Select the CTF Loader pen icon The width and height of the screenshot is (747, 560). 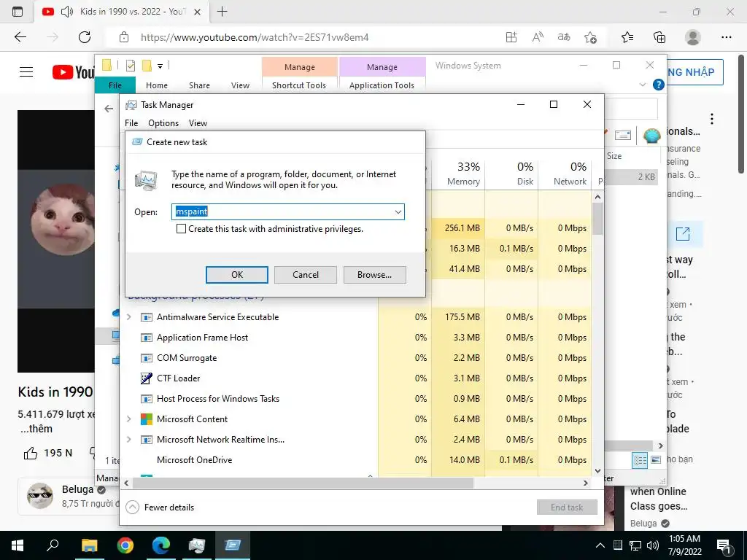click(146, 378)
